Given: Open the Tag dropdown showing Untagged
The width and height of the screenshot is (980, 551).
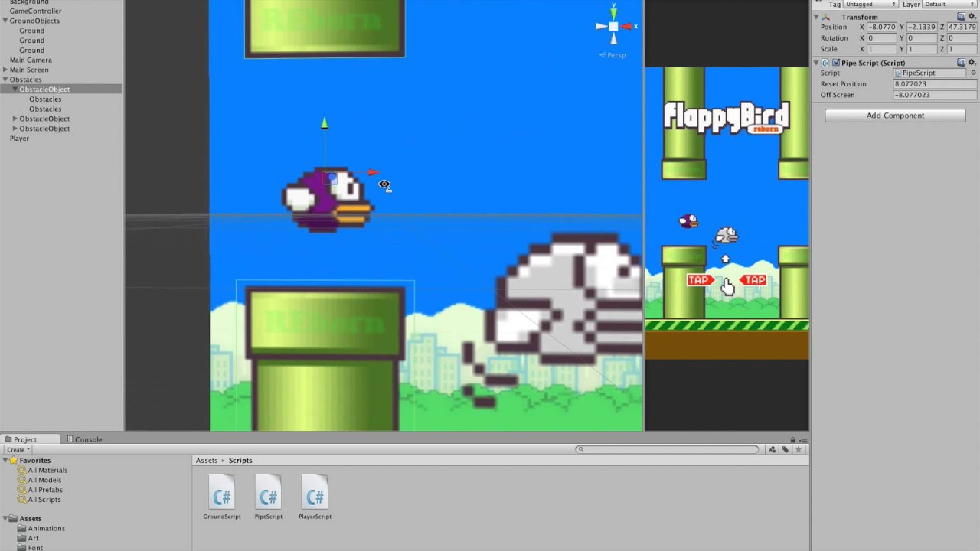Looking at the screenshot, I should pos(871,5).
